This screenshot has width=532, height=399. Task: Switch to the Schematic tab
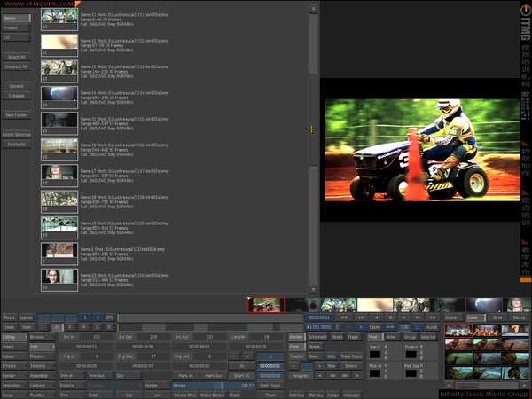pos(317,337)
